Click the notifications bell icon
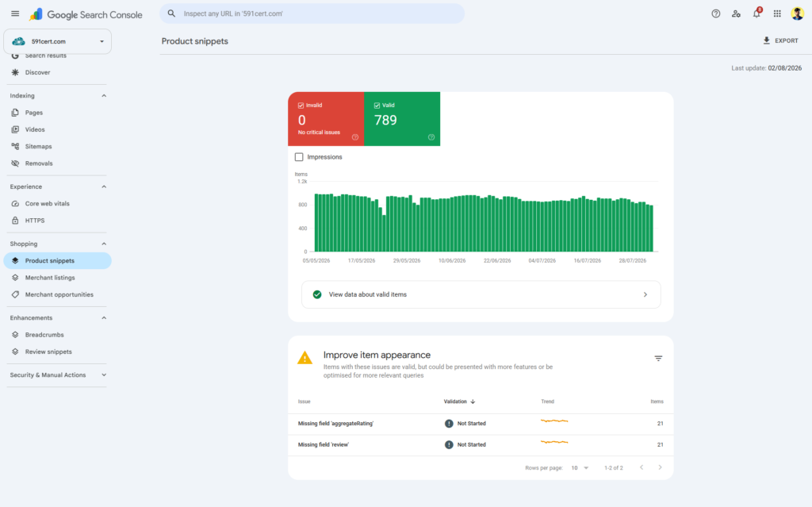 pos(756,14)
